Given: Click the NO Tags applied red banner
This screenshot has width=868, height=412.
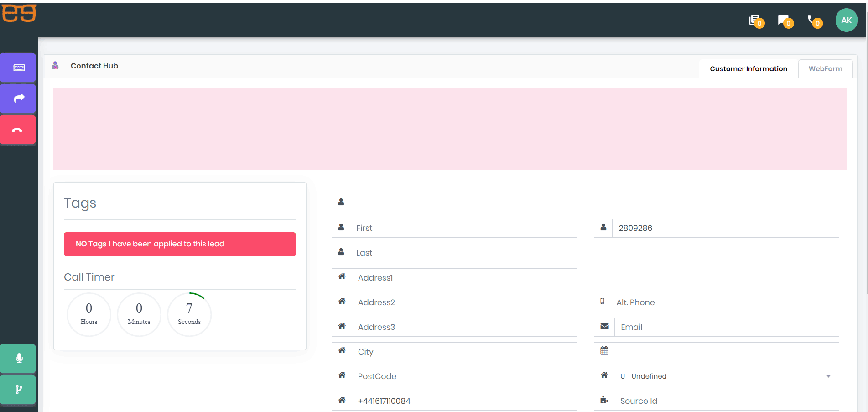Looking at the screenshot, I should click(180, 244).
